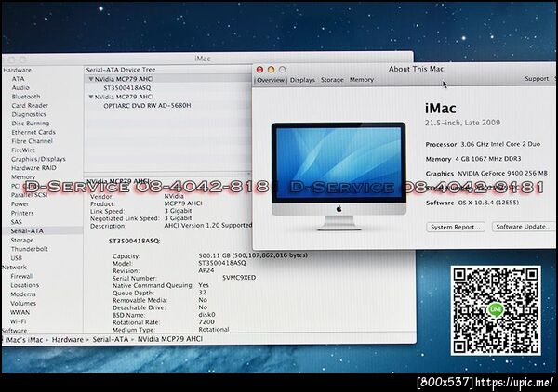This screenshot has width=558, height=392.
Task: Click AHCI Version 1.20 Supported description text
Action: click(x=207, y=226)
